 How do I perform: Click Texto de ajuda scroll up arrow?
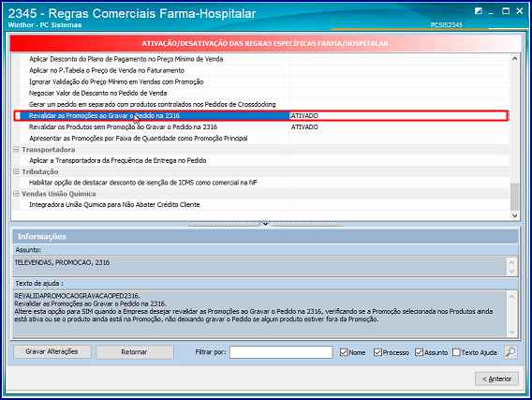coord(511,297)
